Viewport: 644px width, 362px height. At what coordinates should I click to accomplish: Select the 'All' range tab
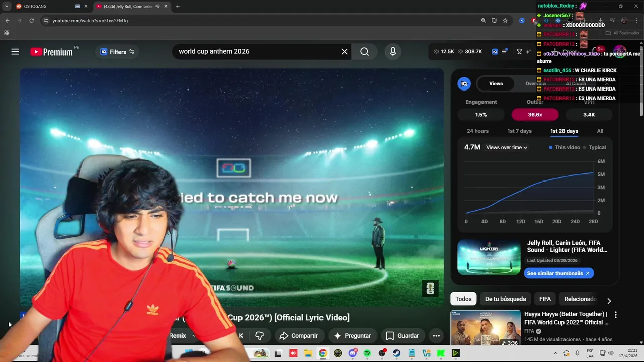(x=600, y=131)
